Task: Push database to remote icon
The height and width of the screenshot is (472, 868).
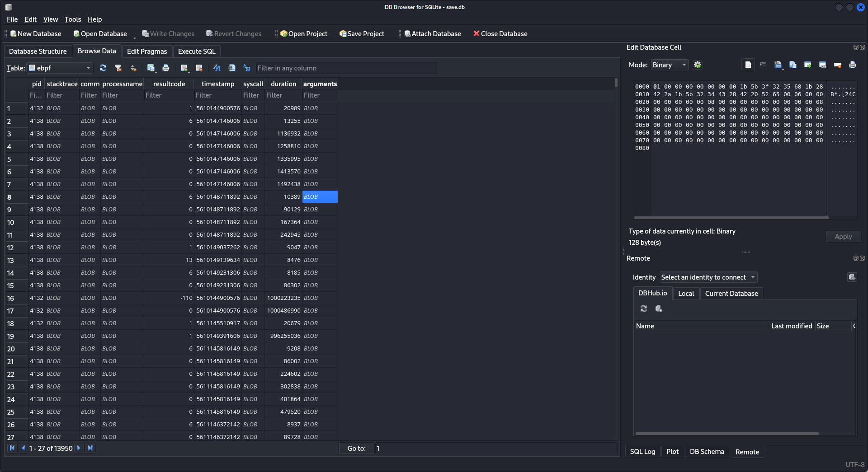Action: [659, 308]
